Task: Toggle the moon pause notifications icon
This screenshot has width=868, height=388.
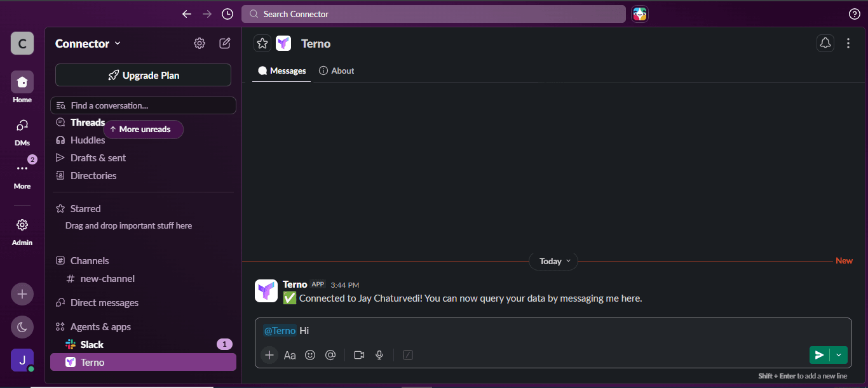Action: pyautogui.click(x=22, y=327)
